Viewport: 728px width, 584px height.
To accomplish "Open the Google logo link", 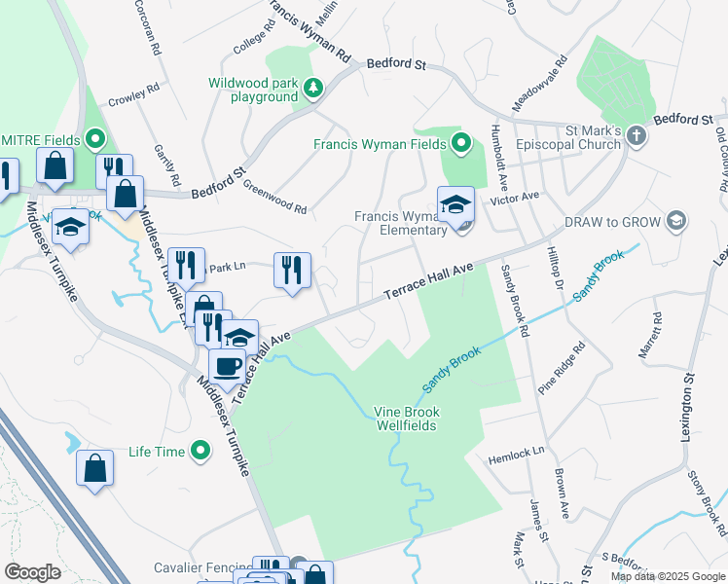I will 32,572.
